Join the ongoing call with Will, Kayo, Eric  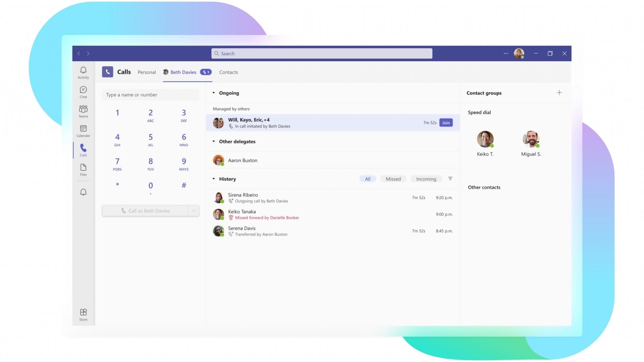(446, 123)
